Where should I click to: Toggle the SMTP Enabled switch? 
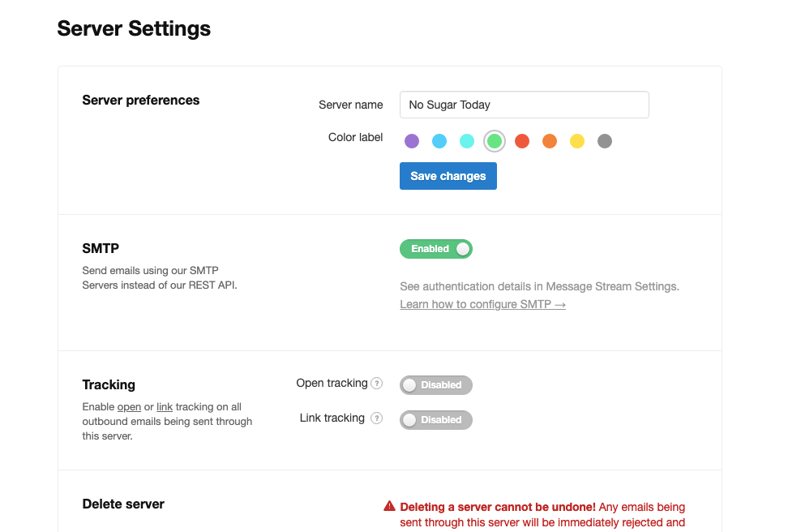coord(435,249)
